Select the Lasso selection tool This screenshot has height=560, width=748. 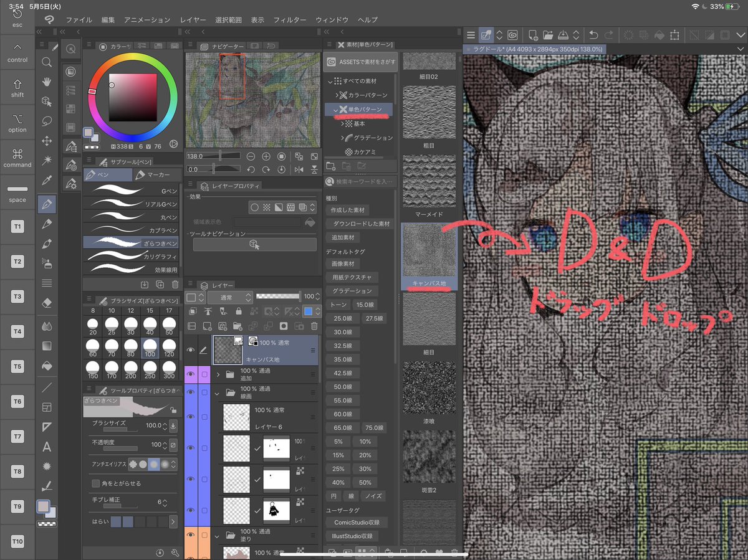[x=46, y=121]
